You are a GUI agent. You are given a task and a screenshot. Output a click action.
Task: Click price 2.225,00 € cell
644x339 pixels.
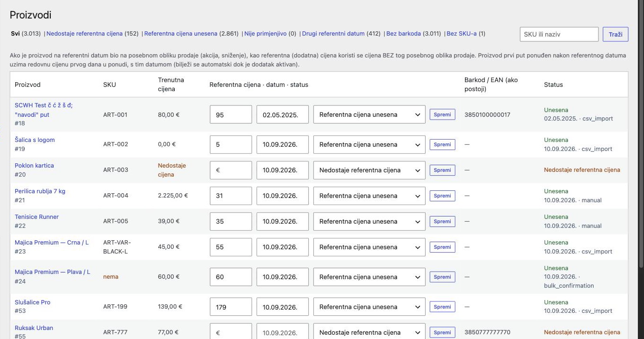tap(173, 196)
